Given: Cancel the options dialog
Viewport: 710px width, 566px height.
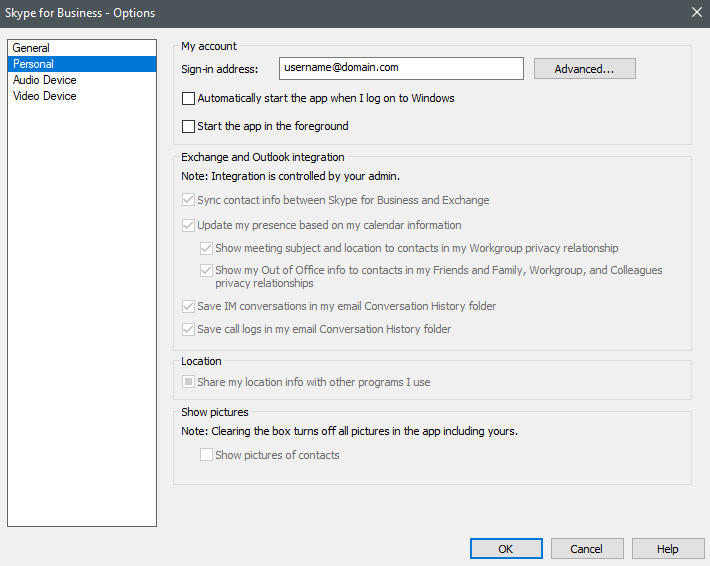Looking at the screenshot, I should (587, 549).
